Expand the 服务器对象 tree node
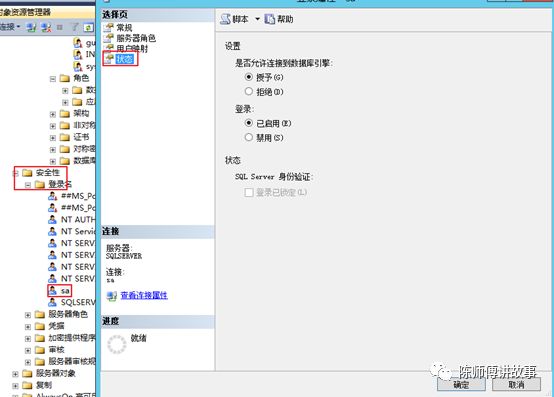The width and height of the screenshot is (554, 397). pos(16,374)
